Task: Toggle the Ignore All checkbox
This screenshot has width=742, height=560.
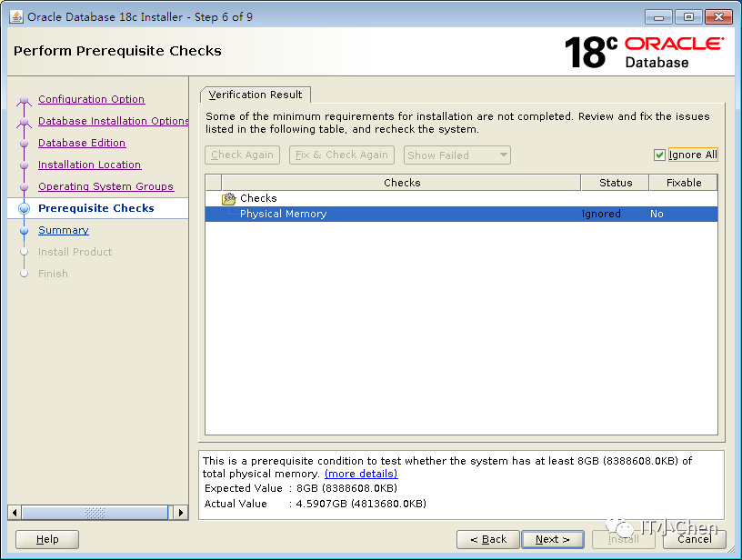Action: click(659, 155)
